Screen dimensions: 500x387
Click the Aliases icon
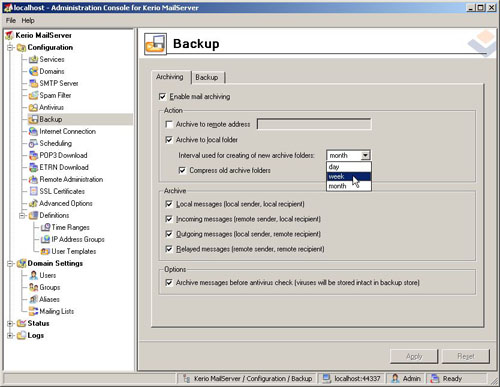click(x=33, y=299)
